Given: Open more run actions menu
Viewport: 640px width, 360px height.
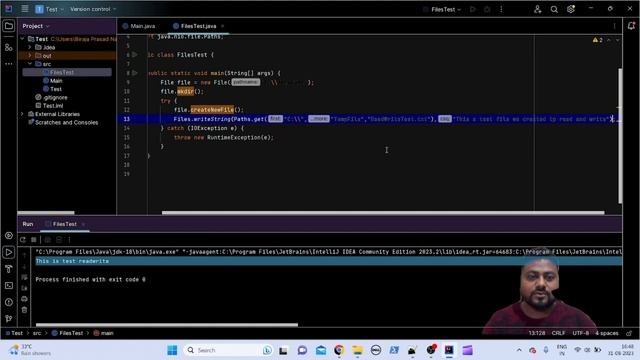Looking at the screenshot, I should coord(501,9).
